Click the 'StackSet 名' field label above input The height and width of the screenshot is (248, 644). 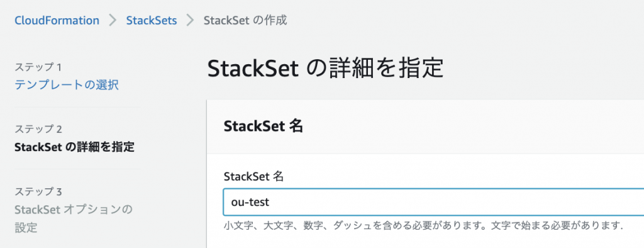[x=254, y=177]
